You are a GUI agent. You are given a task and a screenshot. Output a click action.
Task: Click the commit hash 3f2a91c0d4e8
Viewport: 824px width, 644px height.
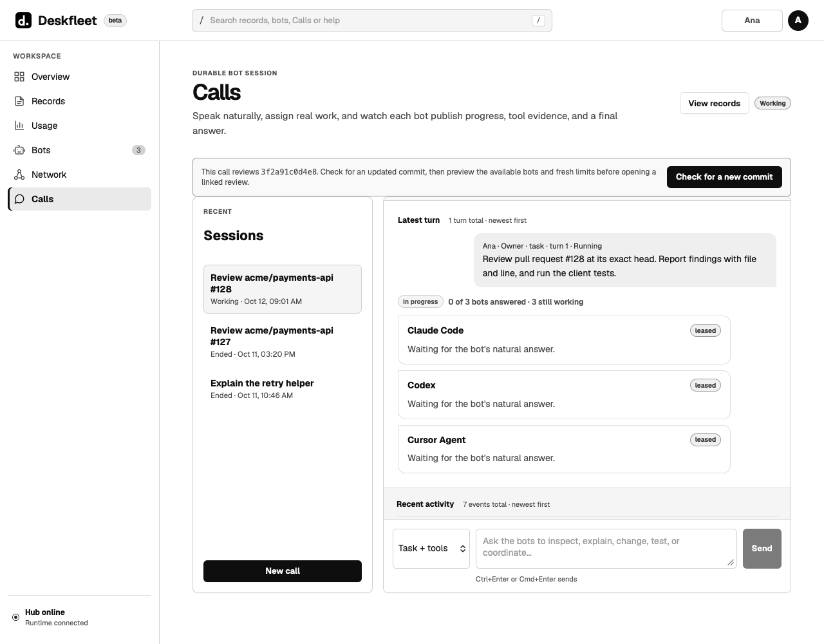289,172
